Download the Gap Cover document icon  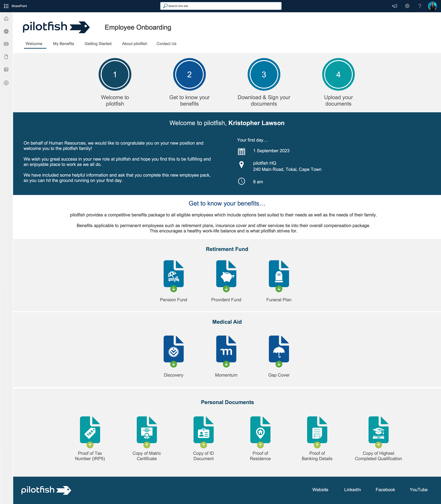click(279, 351)
